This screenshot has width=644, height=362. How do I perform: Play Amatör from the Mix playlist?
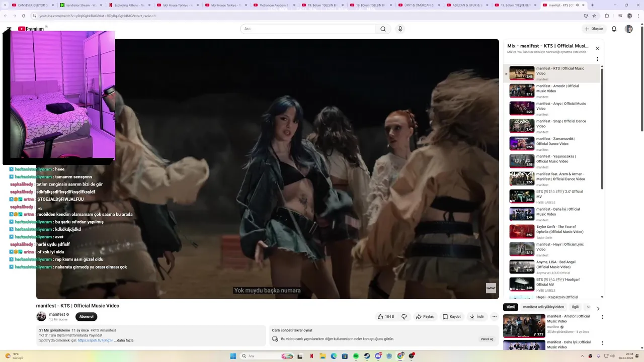[x=551, y=91]
